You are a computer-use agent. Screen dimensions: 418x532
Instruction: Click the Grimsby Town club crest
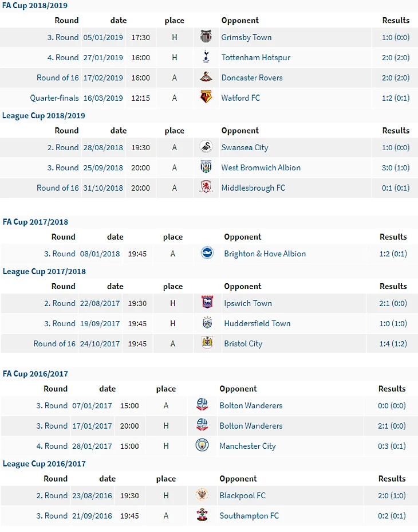(206, 38)
